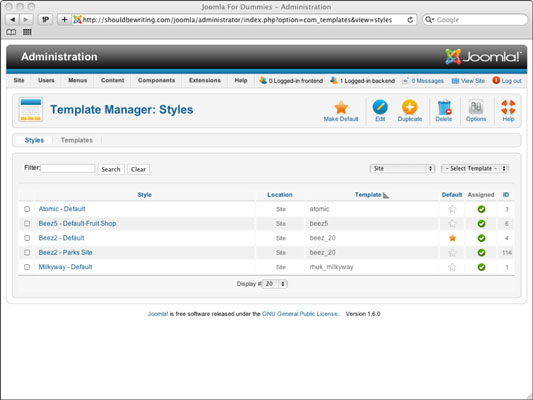533x400 pixels.
Task: Click the Duplicate plus icon
Action: click(x=410, y=107)
